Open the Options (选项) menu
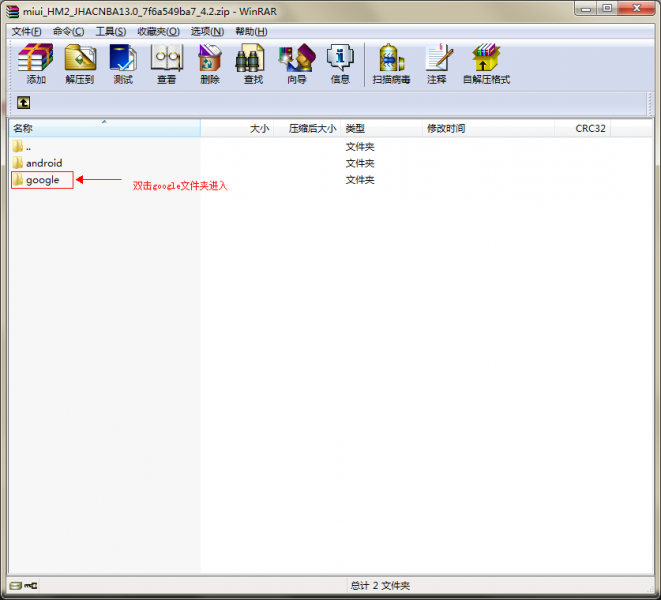Image resolution: width=661 pixels, height=600 pixels. coord(207,32)
